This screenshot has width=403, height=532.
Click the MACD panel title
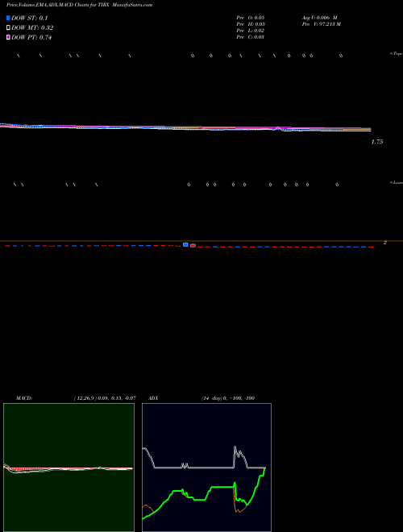pyautogui.click(x=24, y=398)
